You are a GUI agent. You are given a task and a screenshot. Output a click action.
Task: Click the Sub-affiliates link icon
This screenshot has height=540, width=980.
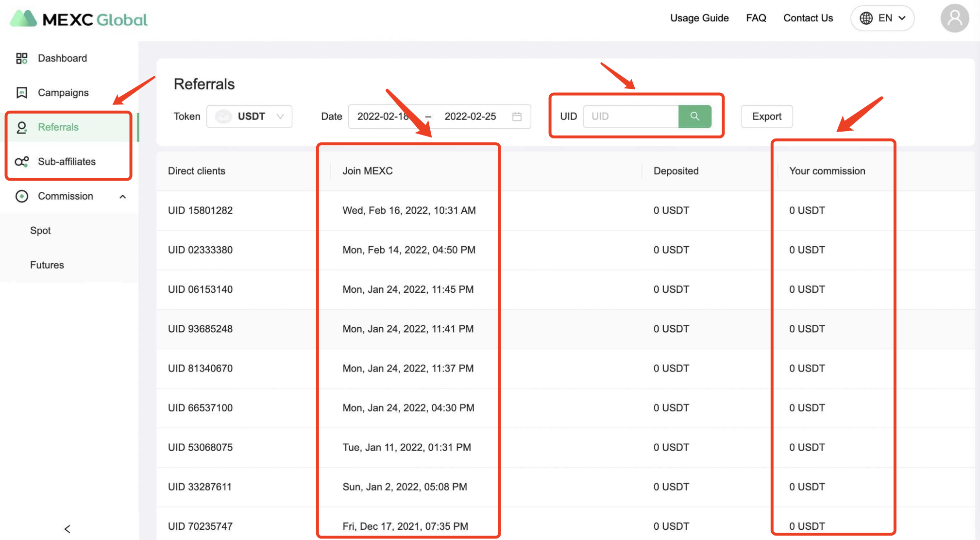[x=22, y=162]
